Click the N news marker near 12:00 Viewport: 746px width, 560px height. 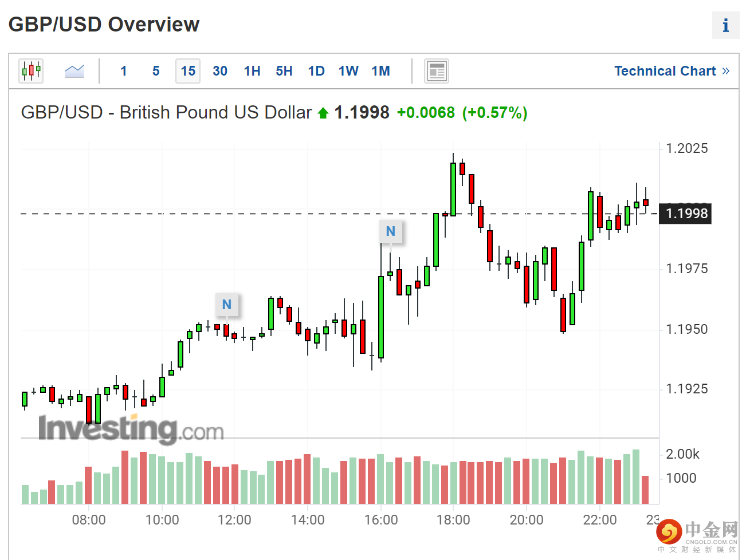227,305
